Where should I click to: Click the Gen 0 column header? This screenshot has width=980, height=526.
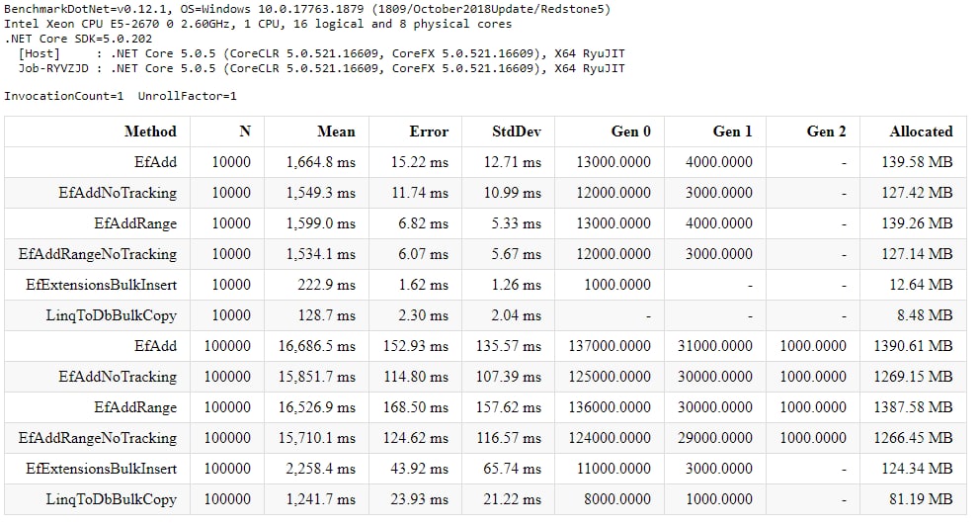630,131
